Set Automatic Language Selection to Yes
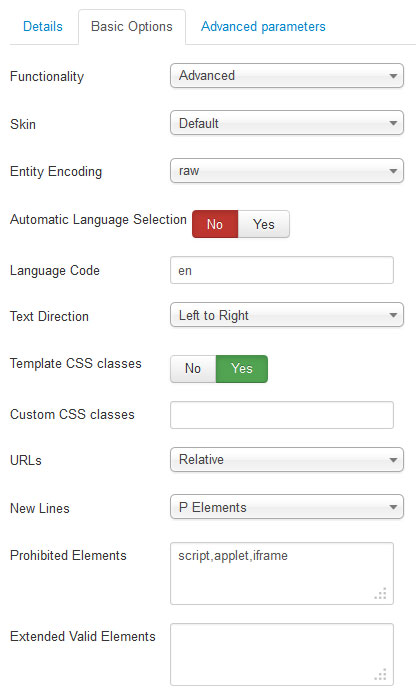Screen dimensions: 416x695 coord(264,224)
